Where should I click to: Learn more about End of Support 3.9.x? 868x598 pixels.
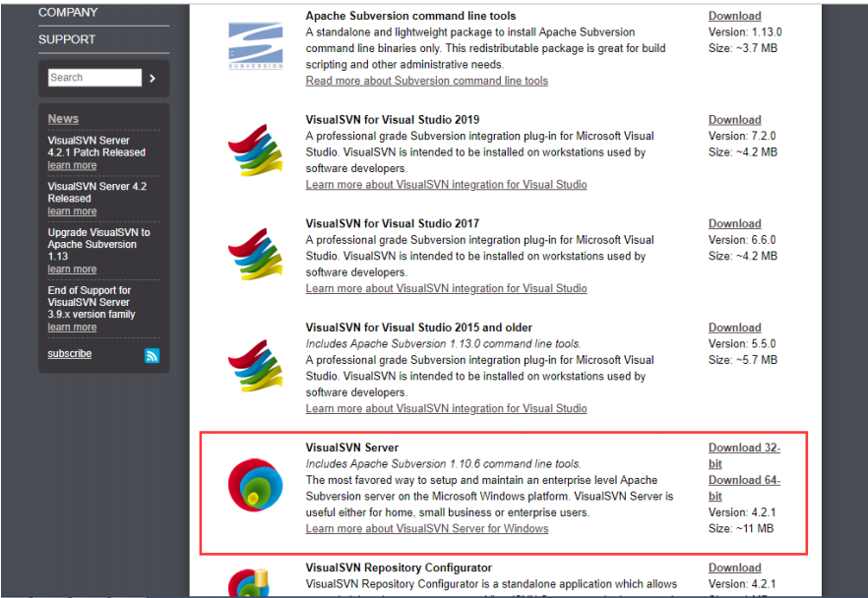[72, 327]
